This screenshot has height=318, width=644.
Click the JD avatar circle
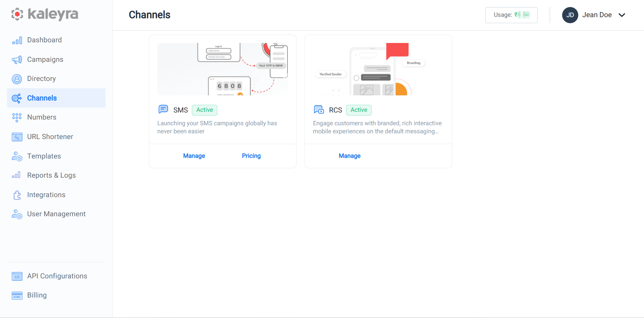click(x=570, y=15)
